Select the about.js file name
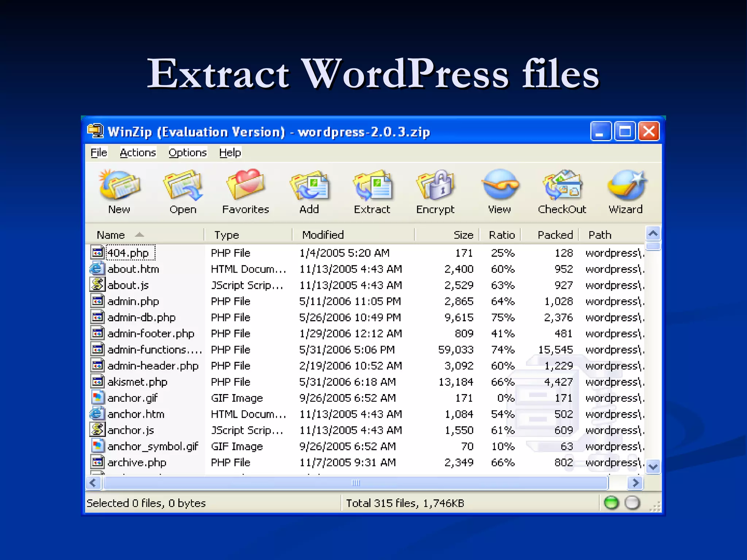Viewport: 747px width, 560px height. (128, 285)
